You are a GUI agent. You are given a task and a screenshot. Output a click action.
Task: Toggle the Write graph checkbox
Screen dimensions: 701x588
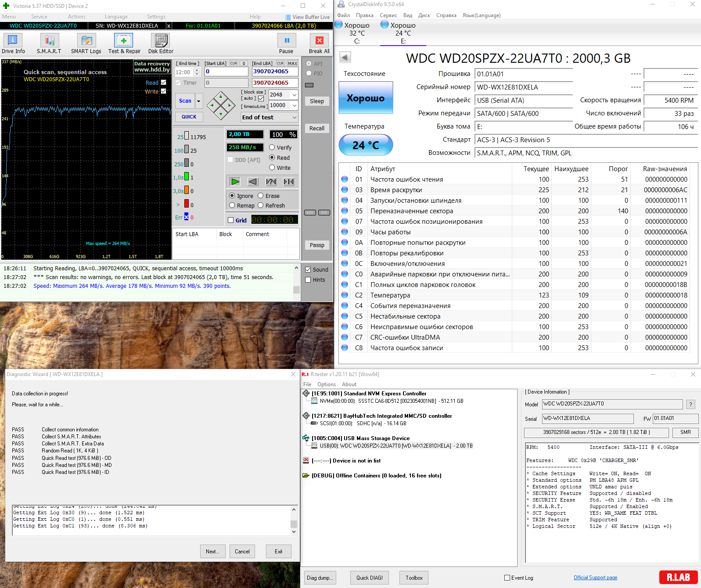pos(164,91)
